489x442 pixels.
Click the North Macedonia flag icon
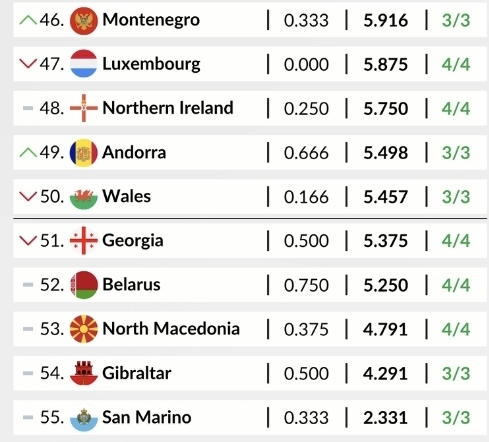coord(84,329)
